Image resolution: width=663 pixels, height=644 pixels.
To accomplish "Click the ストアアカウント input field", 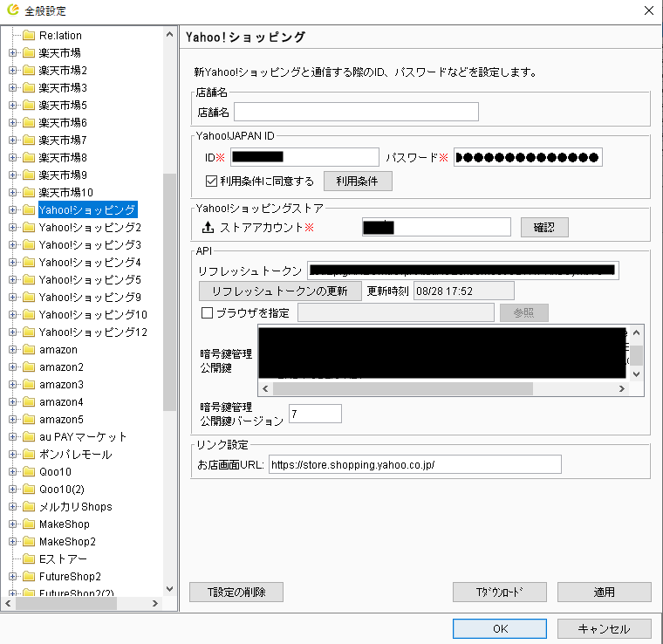I will (436, 228).
